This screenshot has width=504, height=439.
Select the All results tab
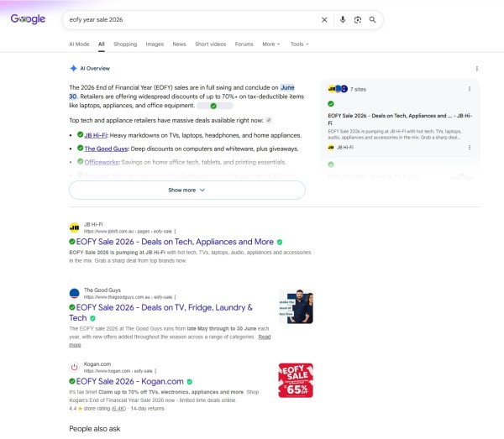(x=102, y=44)
